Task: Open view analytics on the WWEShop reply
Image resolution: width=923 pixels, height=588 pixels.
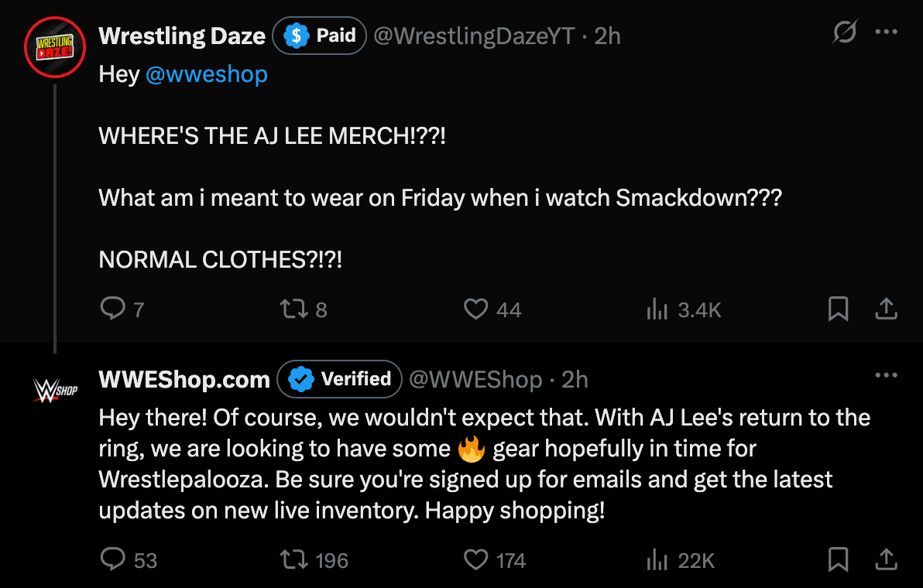Action: [x=657, y=559]
